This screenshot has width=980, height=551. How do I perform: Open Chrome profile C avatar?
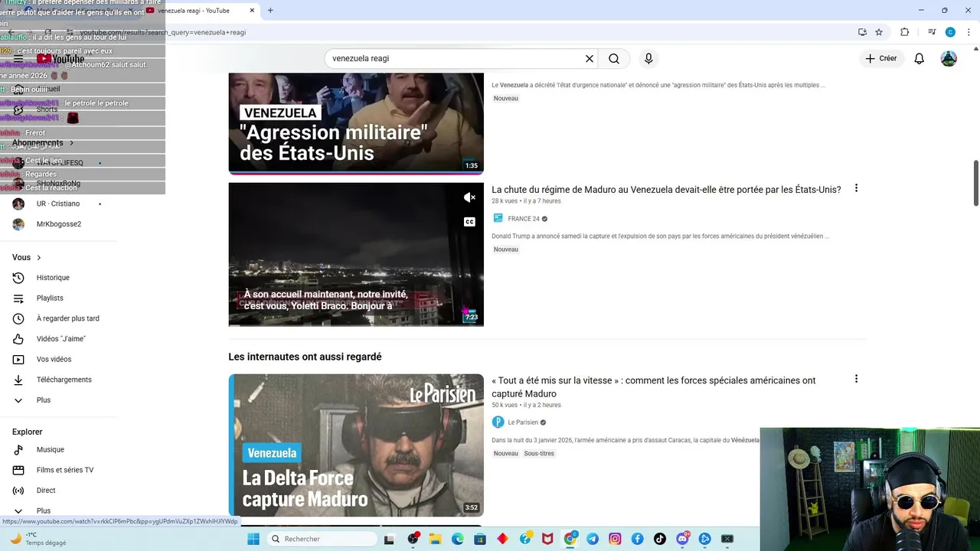pos(950,32)
